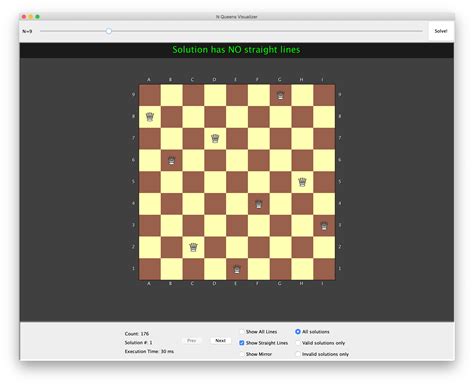Click the queen on square I3
Screen dimensions: 474x386
tap(324, 226)
